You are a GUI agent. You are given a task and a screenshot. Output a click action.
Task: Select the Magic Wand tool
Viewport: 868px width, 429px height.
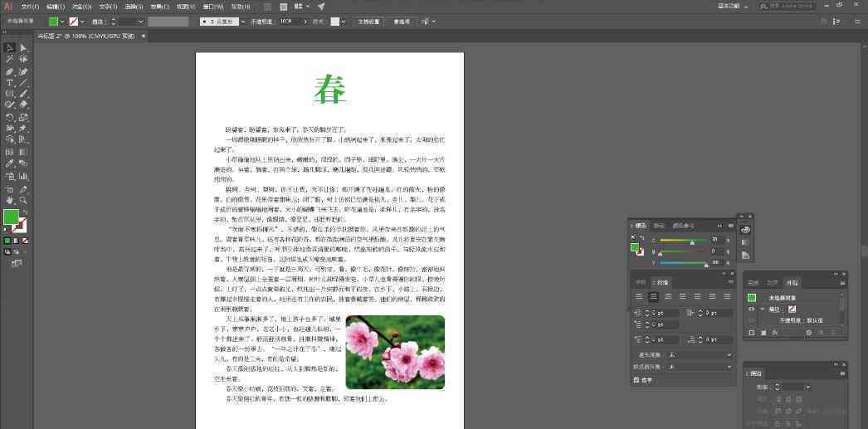coord(9,59)
